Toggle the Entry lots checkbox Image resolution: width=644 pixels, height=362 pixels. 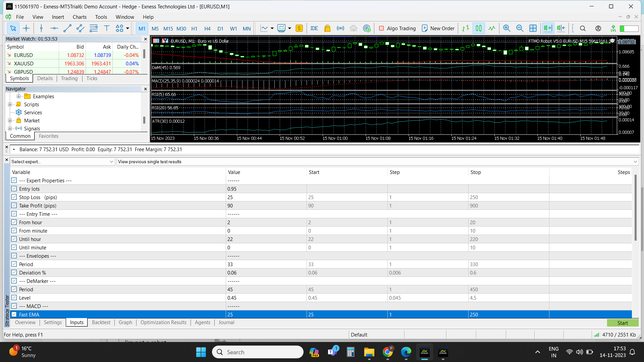point(14,189)
